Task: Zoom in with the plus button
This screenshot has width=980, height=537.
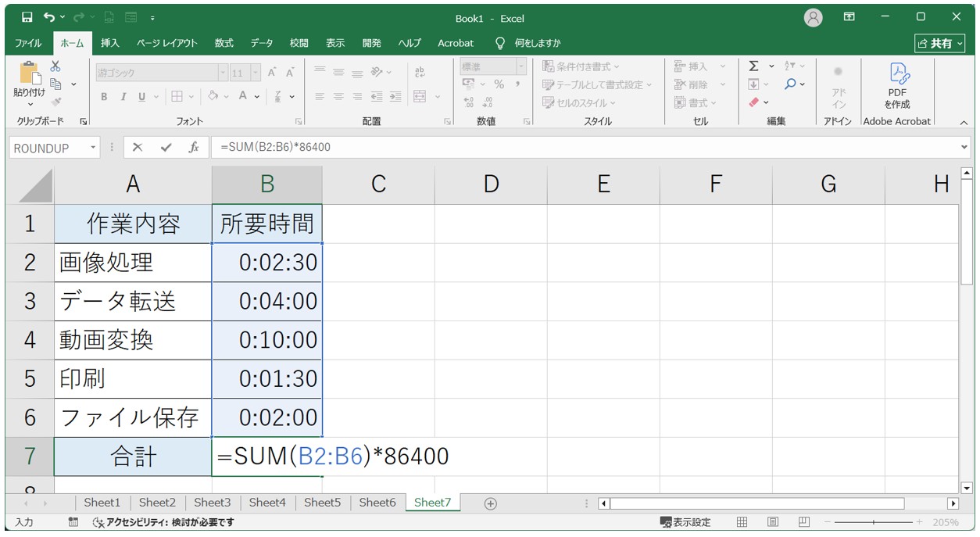Action: pyautogui.click(x=919, y=522)
